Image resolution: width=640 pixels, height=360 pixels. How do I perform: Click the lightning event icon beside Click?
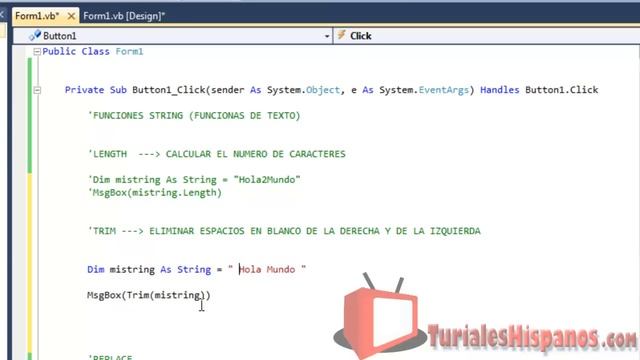point(341,35)
